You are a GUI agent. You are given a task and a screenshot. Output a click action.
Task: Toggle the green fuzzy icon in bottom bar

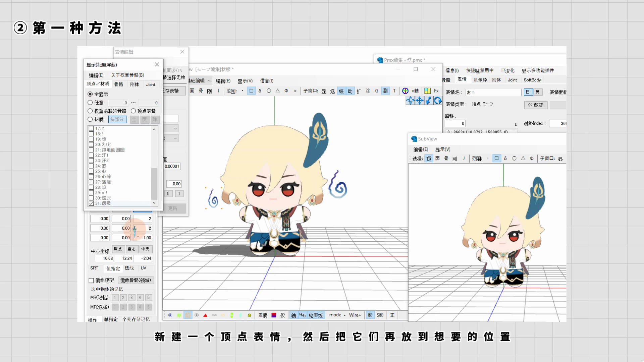pyautogui.click(x=179, y=315)
